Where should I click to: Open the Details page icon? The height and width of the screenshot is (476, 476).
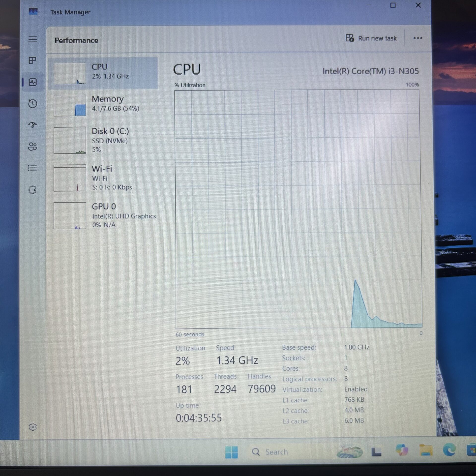[32, 168]
